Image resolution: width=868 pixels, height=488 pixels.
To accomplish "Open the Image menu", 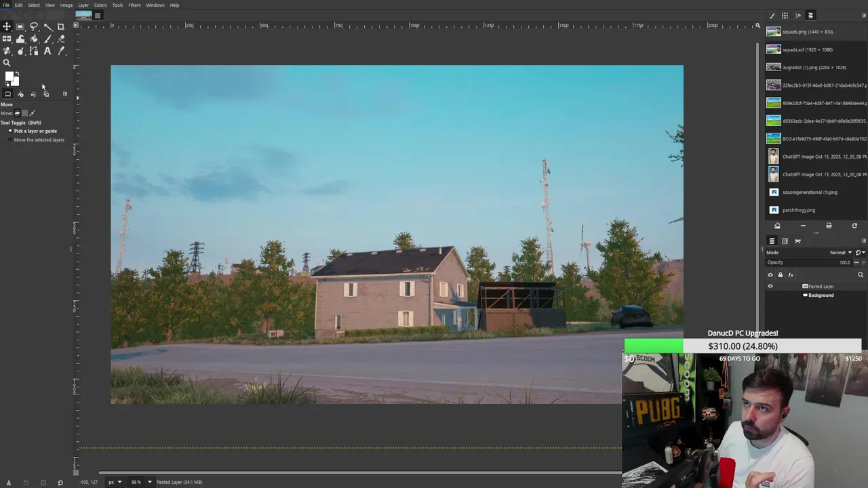I will pos(66,5).
